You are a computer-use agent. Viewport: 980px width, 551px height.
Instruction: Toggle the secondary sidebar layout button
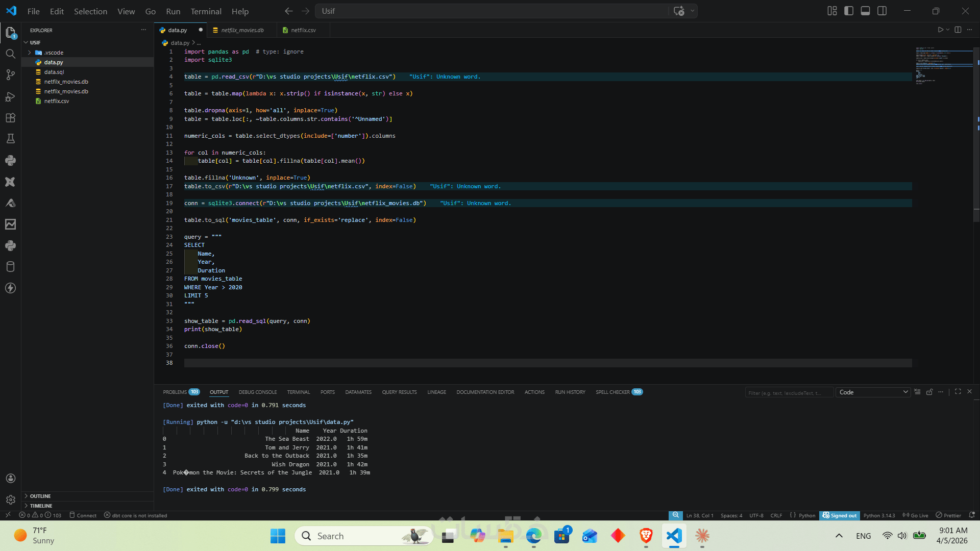pyautogui.click(x=882, y=11)
